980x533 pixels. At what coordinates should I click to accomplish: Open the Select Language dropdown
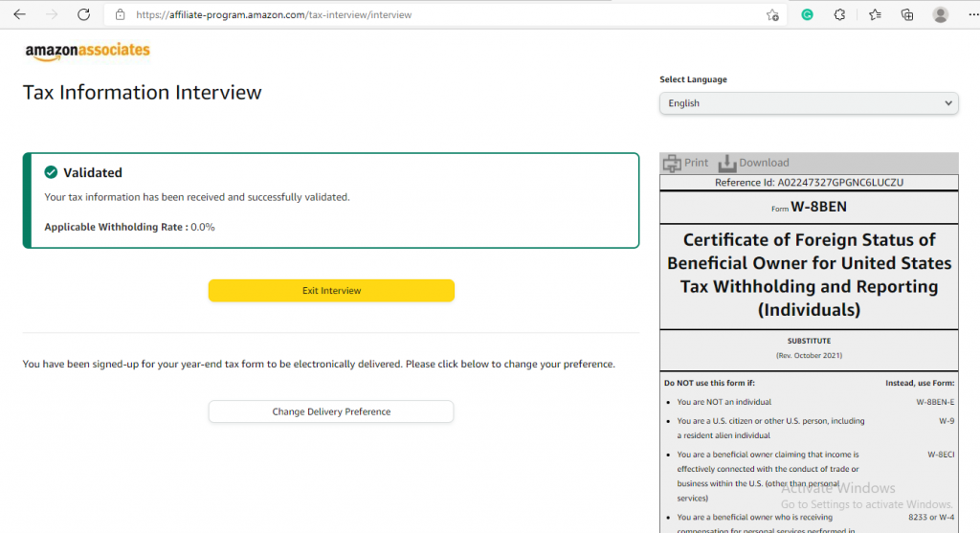[x=809, y=103]
